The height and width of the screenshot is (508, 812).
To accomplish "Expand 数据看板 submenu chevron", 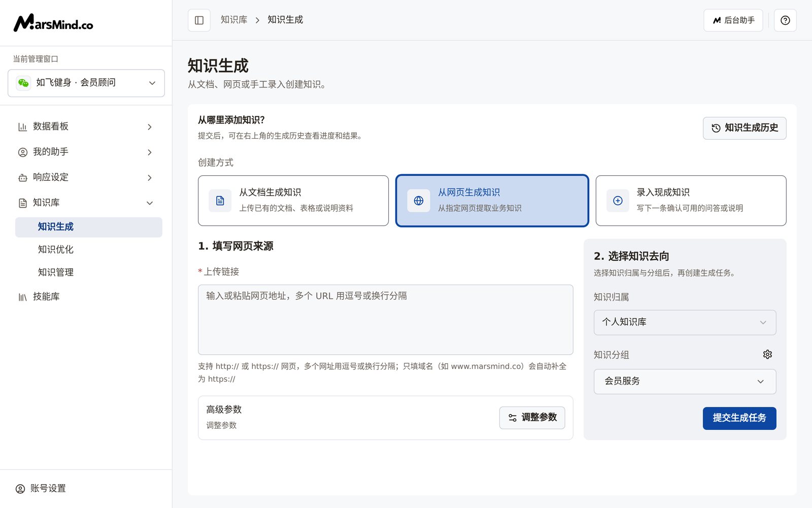I will coord(150,126).
